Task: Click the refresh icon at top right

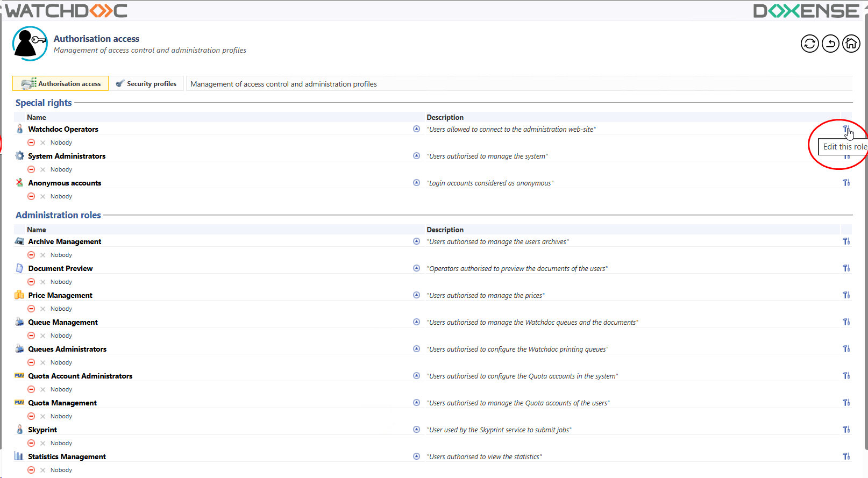Action: [x=809, y=44]
